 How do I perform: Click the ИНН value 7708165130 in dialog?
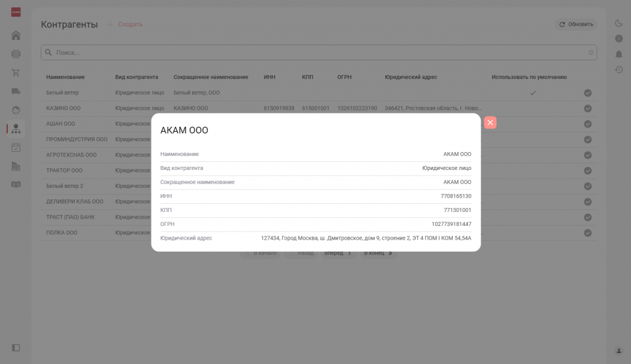pyautogui.click(x=456, y=196)
